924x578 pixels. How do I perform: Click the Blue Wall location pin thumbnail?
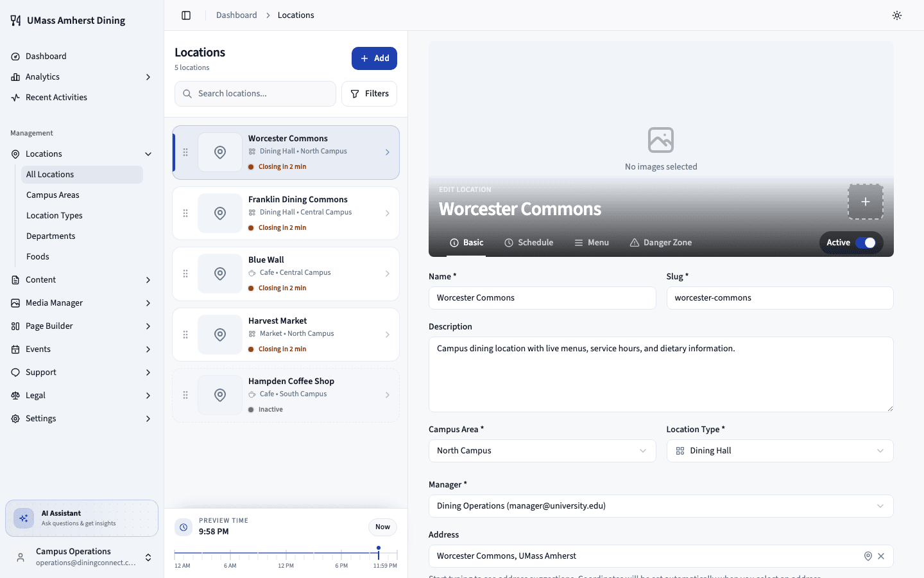point(220,274)
